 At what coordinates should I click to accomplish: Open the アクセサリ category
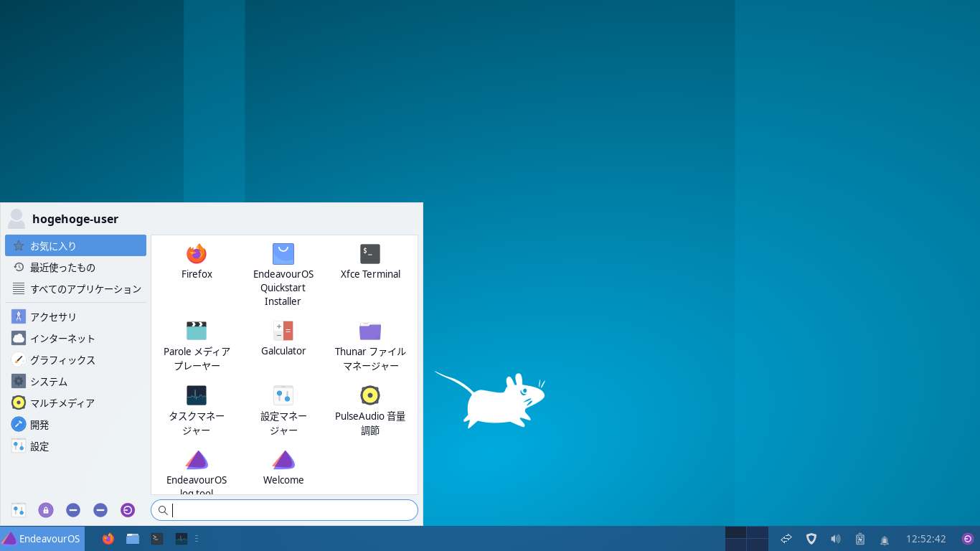coord(75,316)
